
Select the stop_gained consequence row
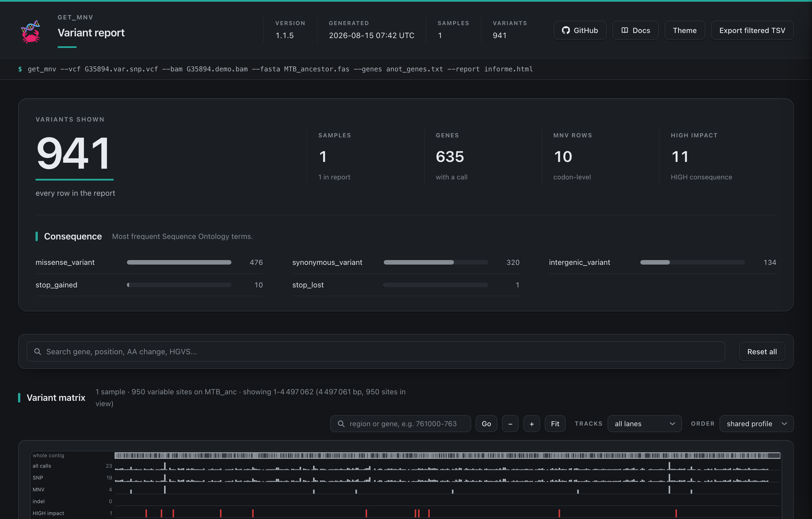point(149,285)
